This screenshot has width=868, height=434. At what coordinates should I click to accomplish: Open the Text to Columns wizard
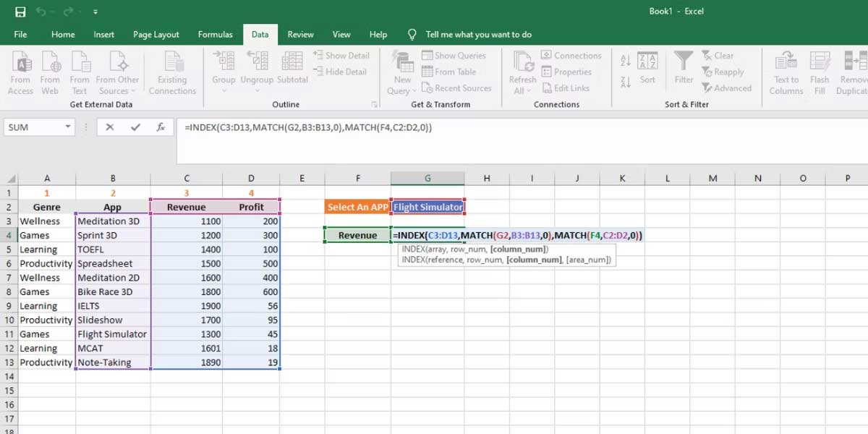coord(786,70)
